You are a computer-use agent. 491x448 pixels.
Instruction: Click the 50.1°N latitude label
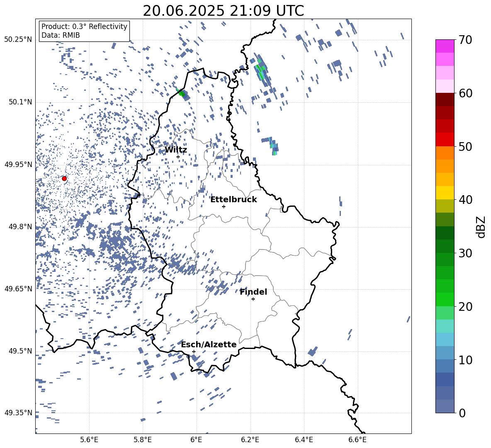click(x=20, y=102)
